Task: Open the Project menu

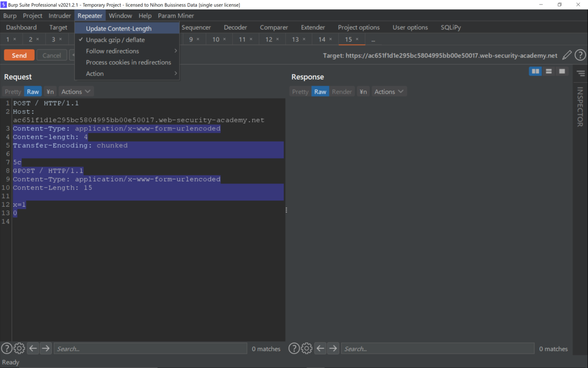Action: [x=33, y=16]
